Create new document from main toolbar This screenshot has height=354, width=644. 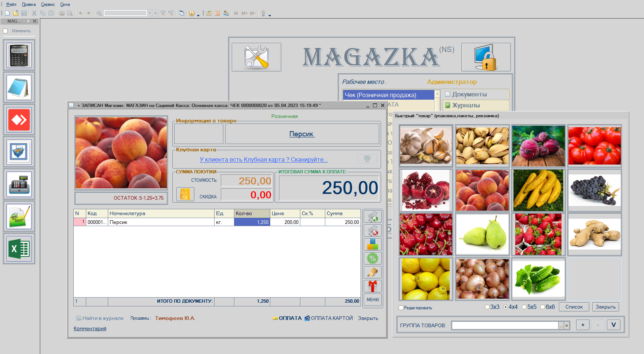coord(7,13)
